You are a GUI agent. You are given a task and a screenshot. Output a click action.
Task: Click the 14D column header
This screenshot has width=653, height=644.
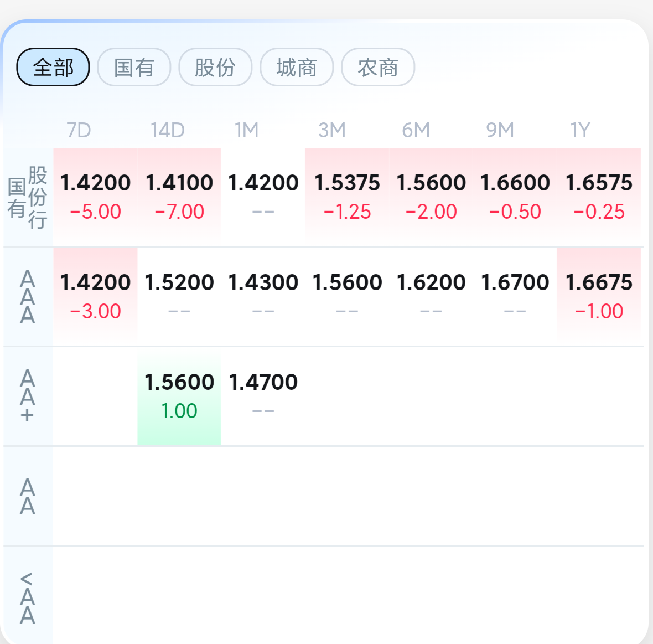click(x=168, y=130)
